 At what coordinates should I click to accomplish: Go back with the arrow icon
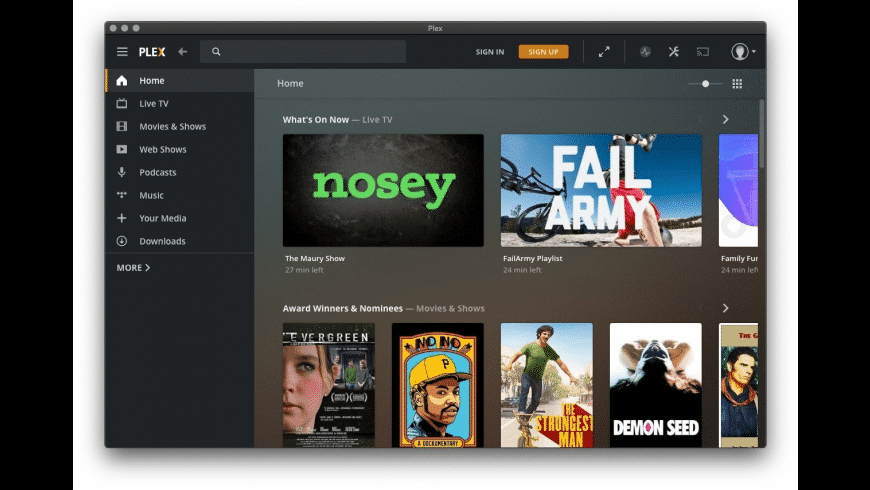tap(183, 52)
